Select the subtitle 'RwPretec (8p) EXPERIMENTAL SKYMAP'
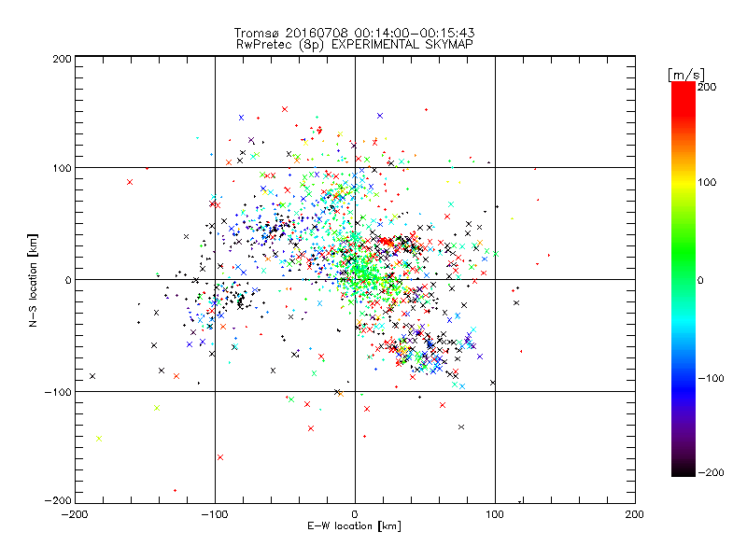This screenshot has width=747, height=560. pyautogui.click(x=355, y=45)
